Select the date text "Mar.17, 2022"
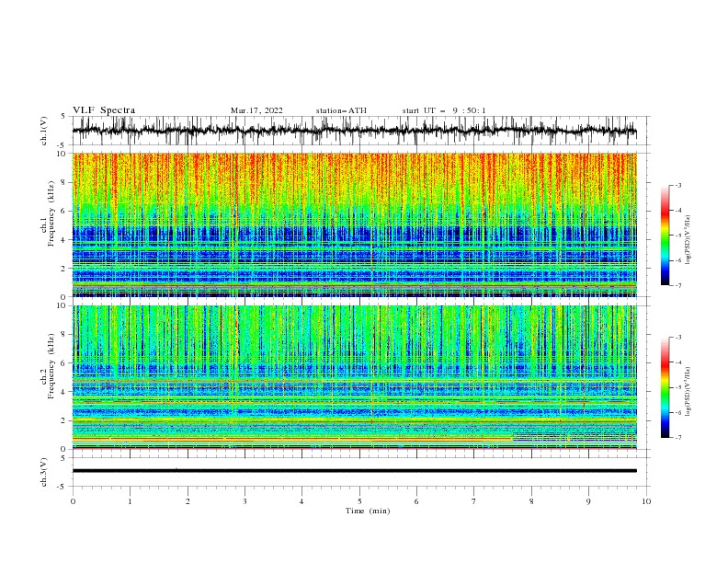The image size is (728, 563). 256,110
